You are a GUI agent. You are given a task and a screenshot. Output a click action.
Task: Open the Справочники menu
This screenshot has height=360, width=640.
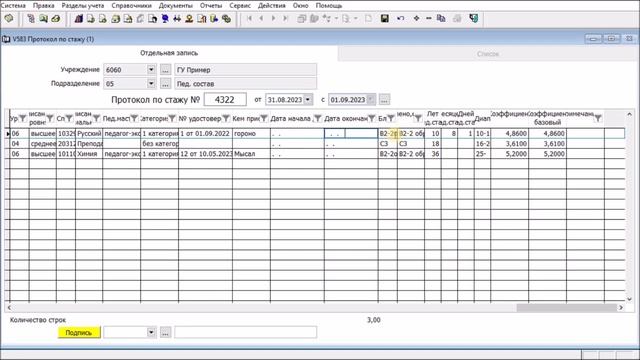131,6
